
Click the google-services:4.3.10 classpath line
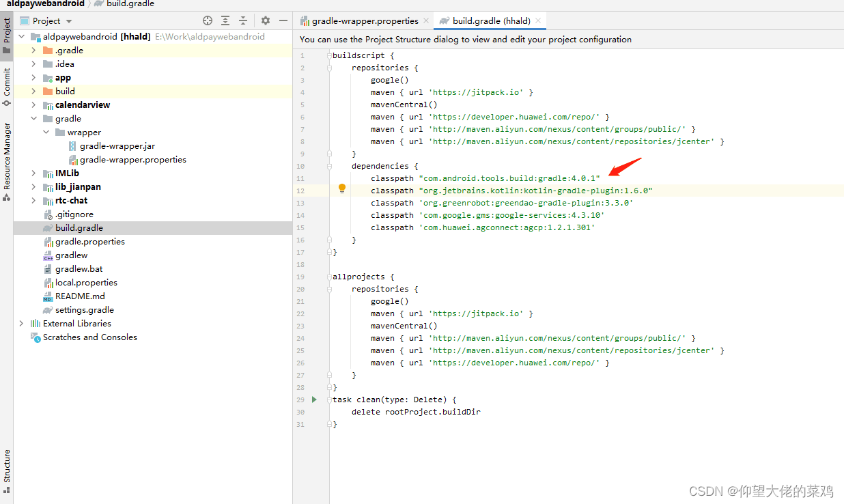pos(488,215)
